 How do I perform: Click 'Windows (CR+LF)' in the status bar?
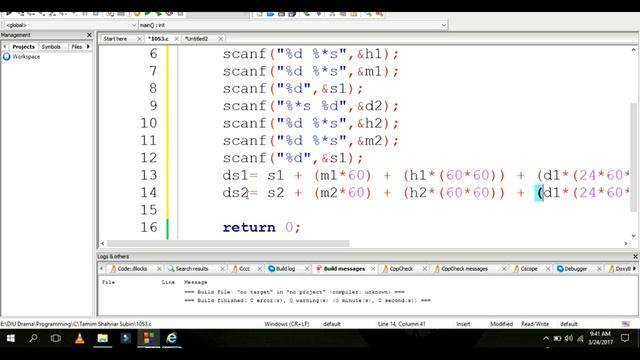click(x=287, y=324)
